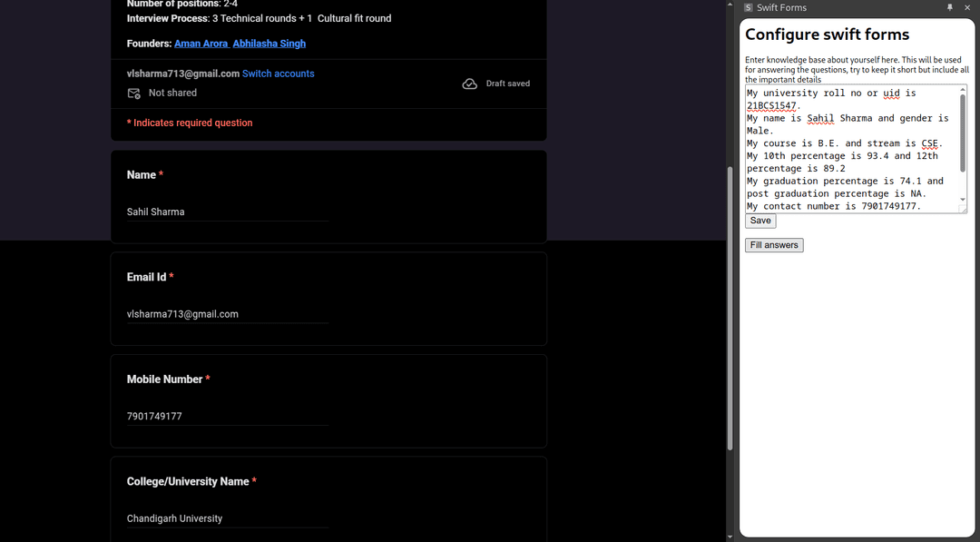
Task: Click the vlsharma713@gmail.com account text
Action: 183,74
